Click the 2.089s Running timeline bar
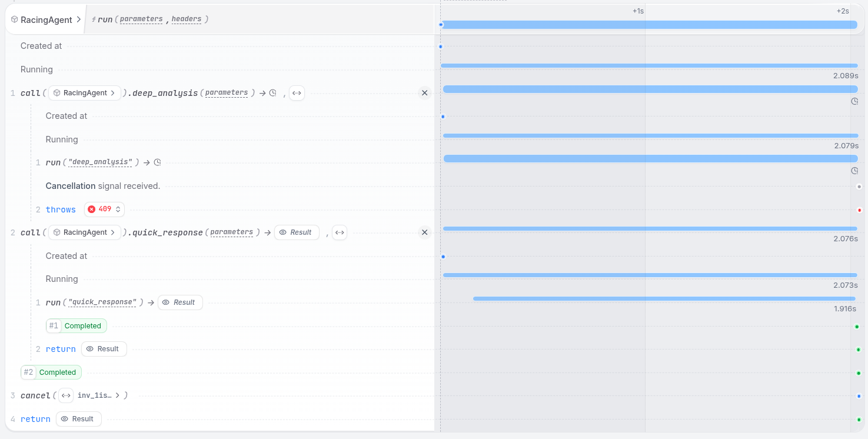The width and height of the screenshot is (868, 439). pyautogui.click(x=649, y=65)
